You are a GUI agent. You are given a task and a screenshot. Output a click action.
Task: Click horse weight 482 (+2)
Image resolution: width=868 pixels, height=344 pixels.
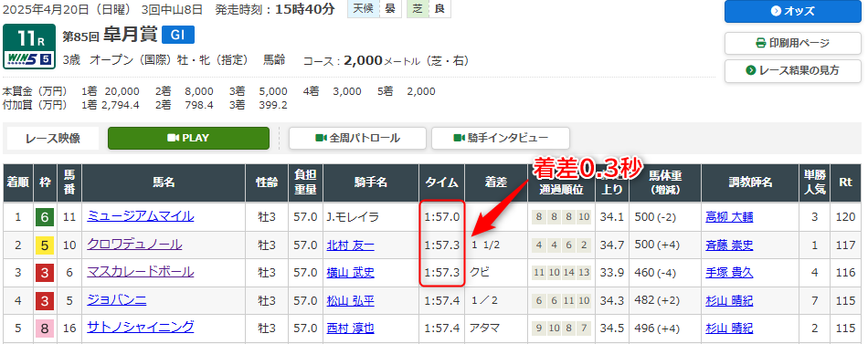coord(658,301)
